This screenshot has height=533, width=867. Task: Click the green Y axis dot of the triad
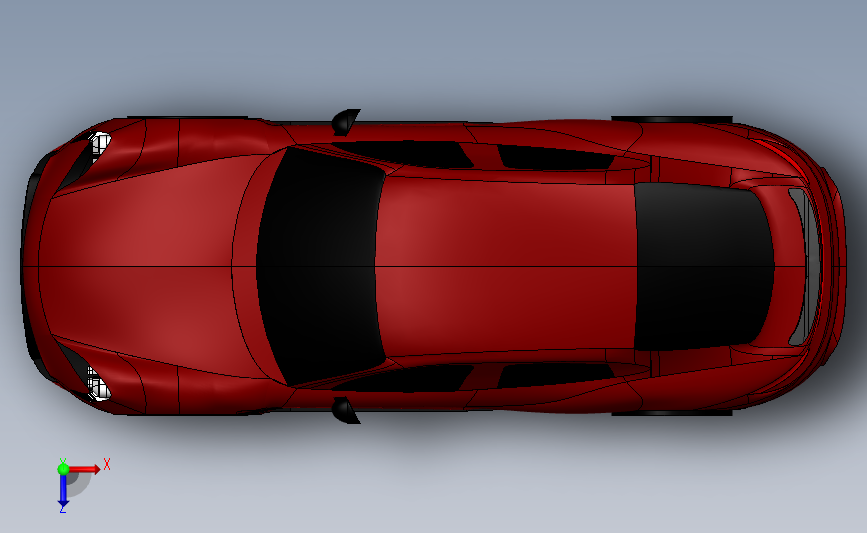click(x=63, y=469)
